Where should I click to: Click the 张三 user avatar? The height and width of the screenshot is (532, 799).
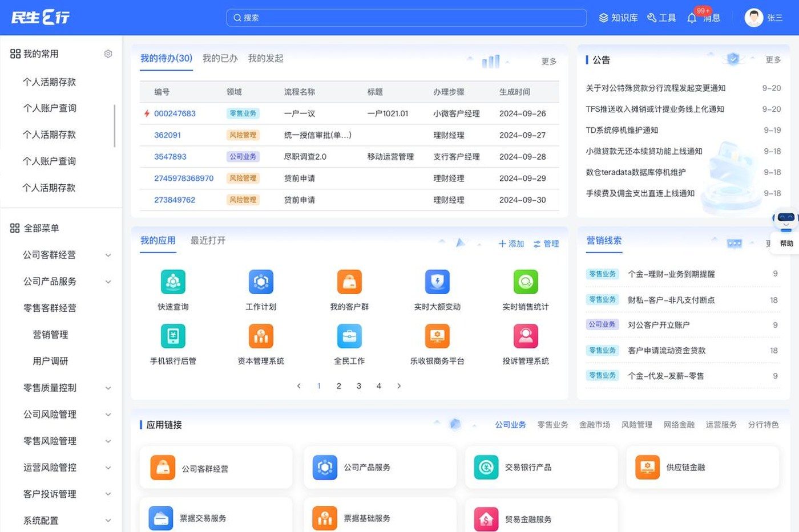click(754, 18)
